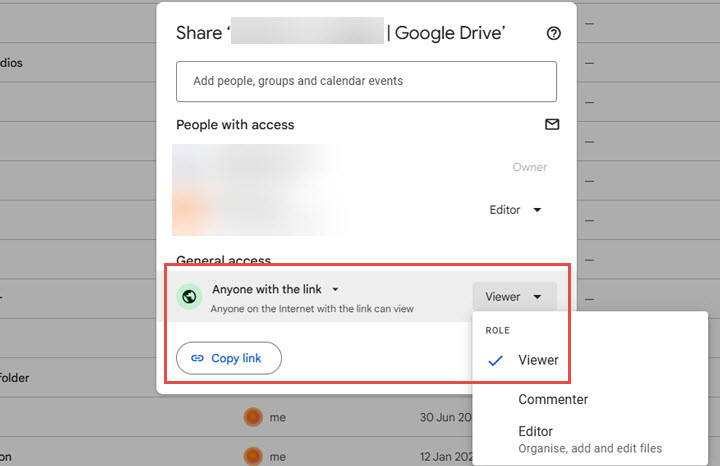
Task: Click the blue checkmark next to Viewer
Action: (x=494, y=360)
